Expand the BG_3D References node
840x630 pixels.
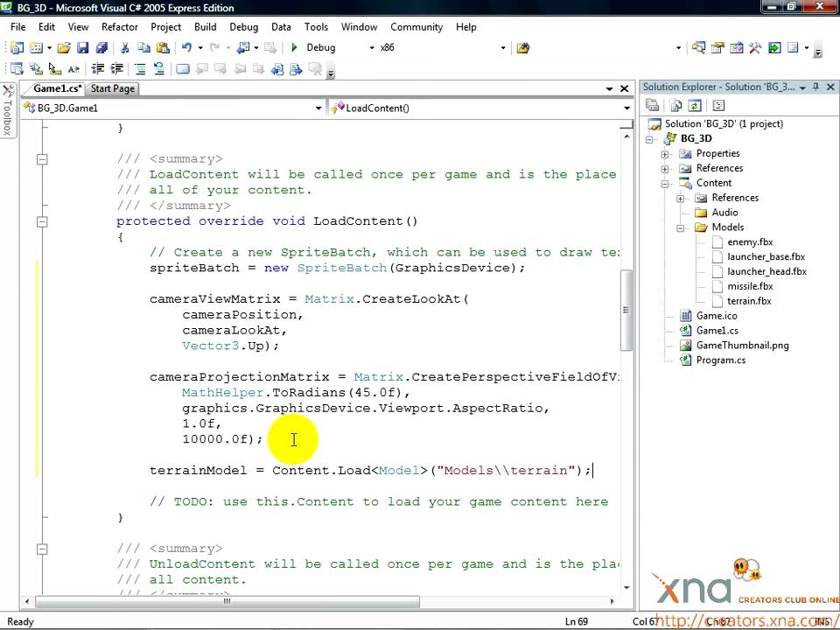(x=665, y=169)
